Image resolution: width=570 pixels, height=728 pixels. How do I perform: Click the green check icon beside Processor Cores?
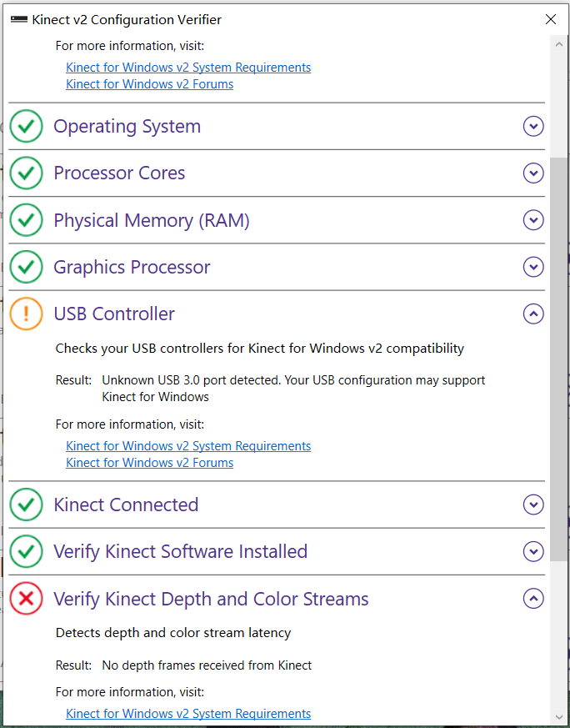[x=26, y=173]
